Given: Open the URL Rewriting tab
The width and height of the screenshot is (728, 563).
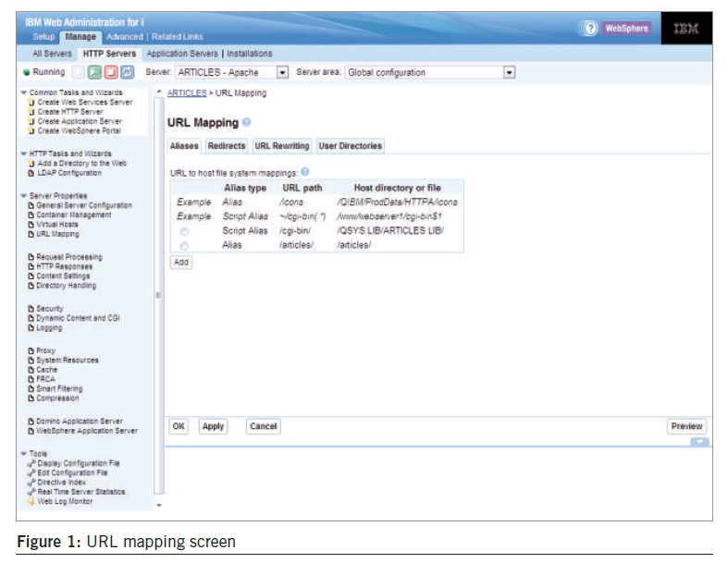Looking at the screenshot, I should tap(282, 146).
